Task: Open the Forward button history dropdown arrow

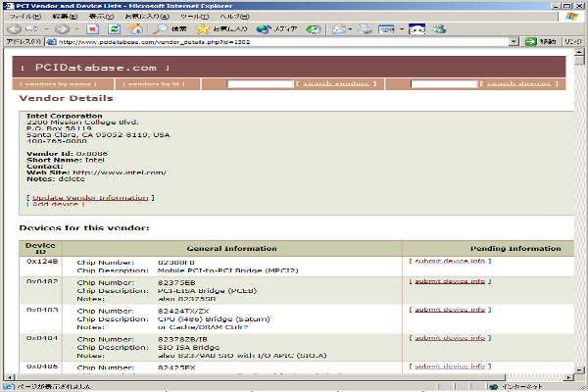Action: click(76, 28)
